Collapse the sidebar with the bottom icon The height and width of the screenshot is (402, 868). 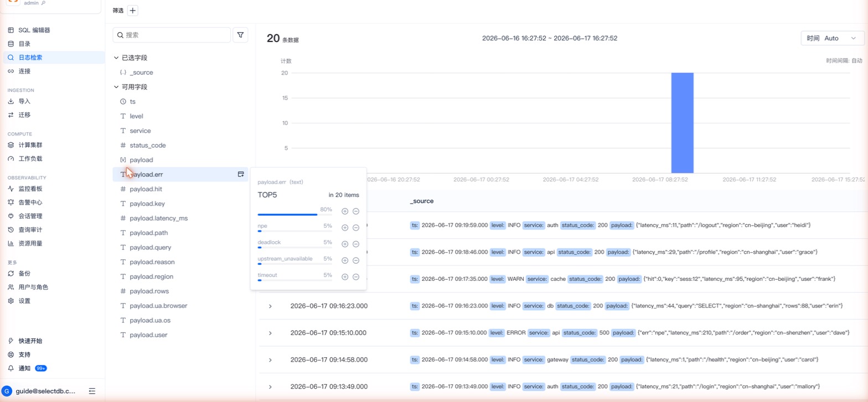pos(92,391)
